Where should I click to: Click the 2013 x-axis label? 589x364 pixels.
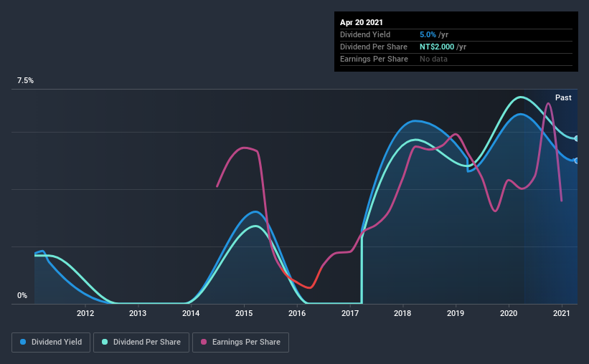[138, 313]
